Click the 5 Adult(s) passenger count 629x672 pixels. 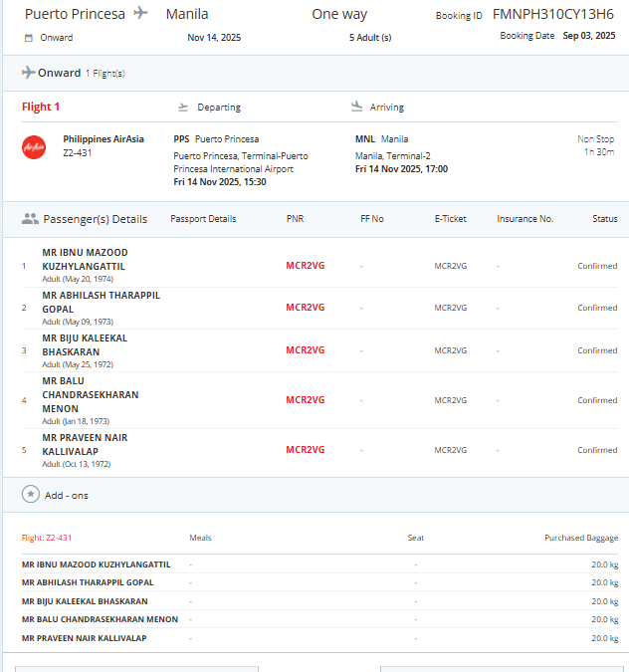point(370,38)
